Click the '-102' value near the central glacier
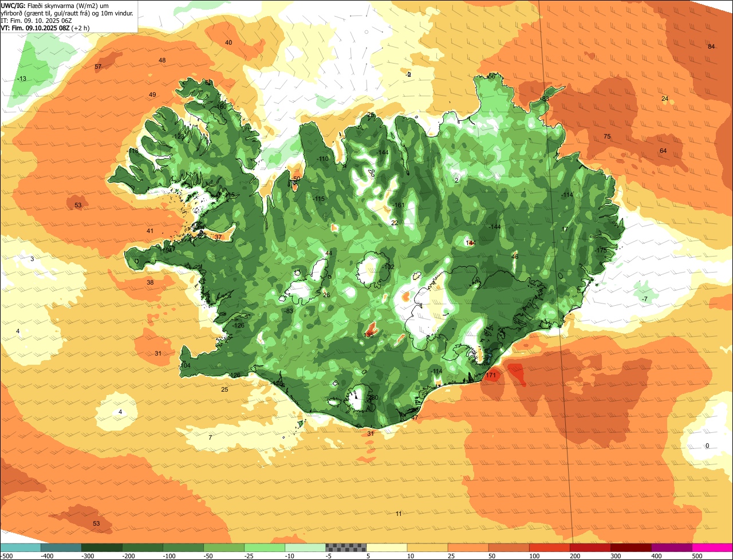 (x=389, y=267)
